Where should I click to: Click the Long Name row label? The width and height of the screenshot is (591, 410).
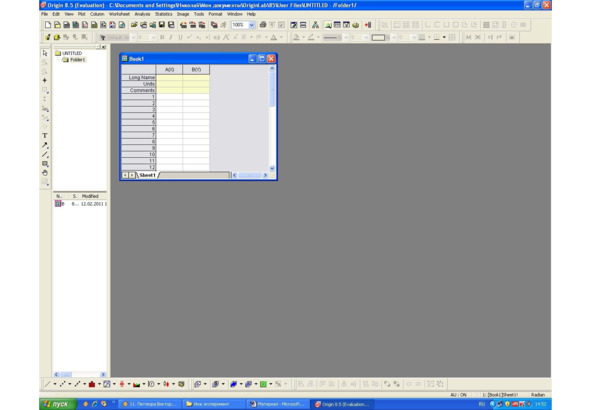139,77
